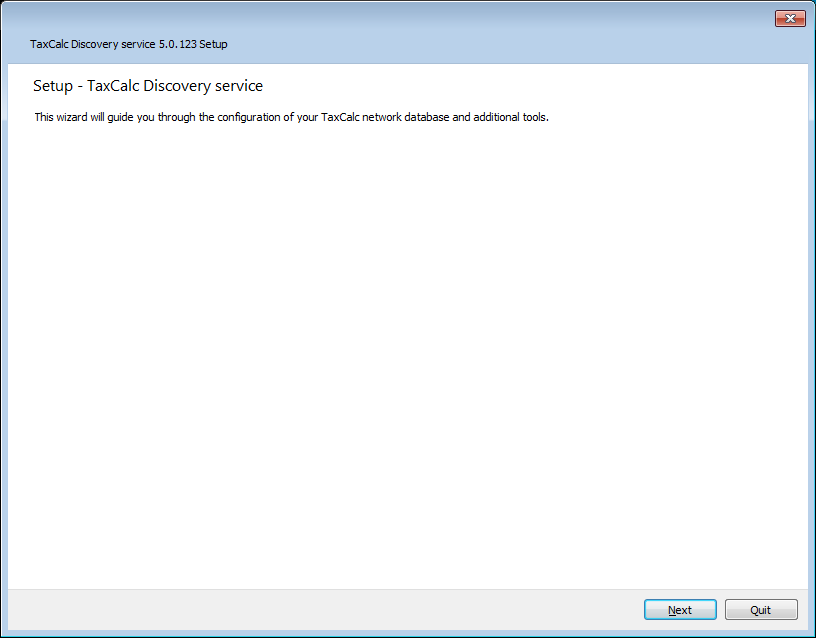Screen dimensions: 816x638
Task: Close the setup window with the red X
Action: tap(790, 19)
